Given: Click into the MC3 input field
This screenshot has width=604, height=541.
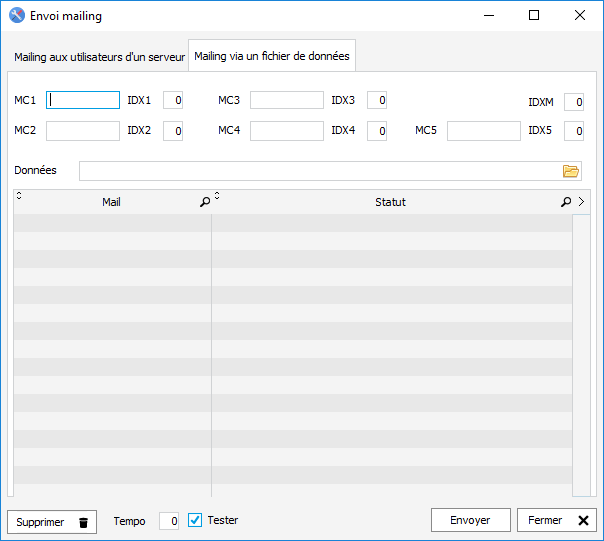Looking at the screenshot, I should [x=287, y=100].
